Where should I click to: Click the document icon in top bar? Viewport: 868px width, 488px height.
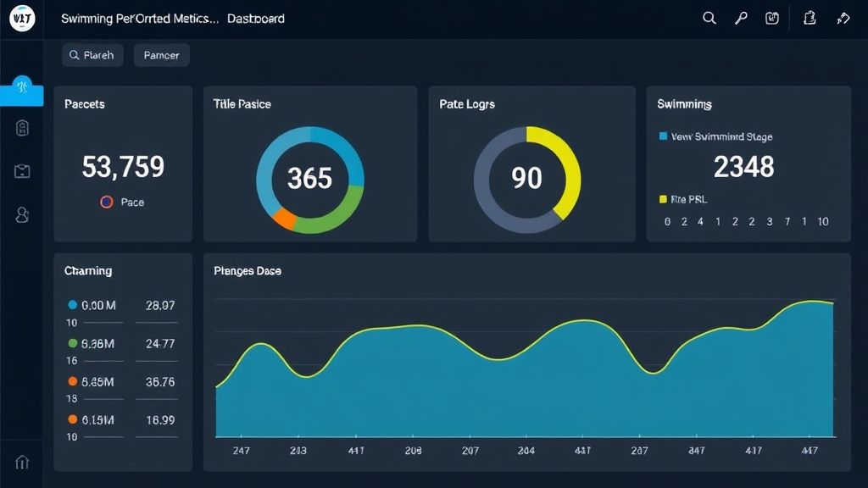810,19
